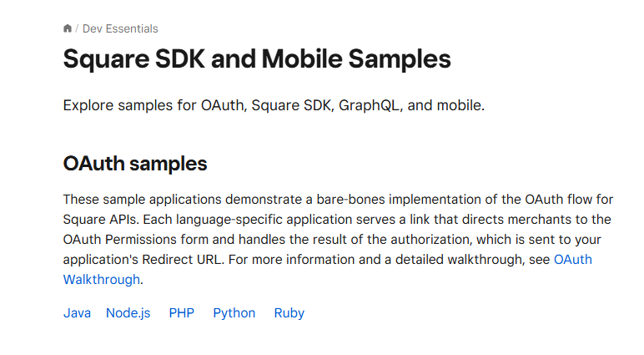Select the OAuth samples heading
Screen dimensions: 644x355
click(x=135, y=164)
